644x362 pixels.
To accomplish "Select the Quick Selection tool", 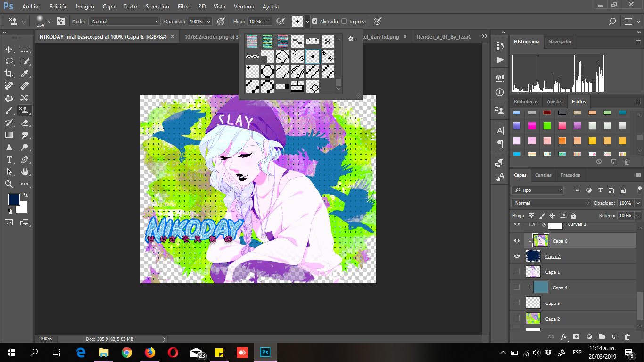I will [25, 61].
